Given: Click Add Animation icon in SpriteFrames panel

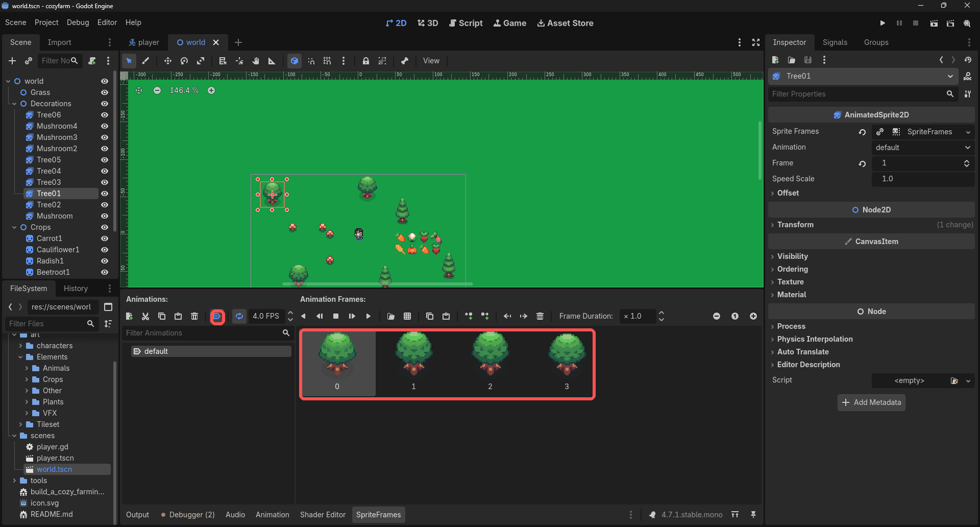Looking at the screenshot, I should pos(129,316).
